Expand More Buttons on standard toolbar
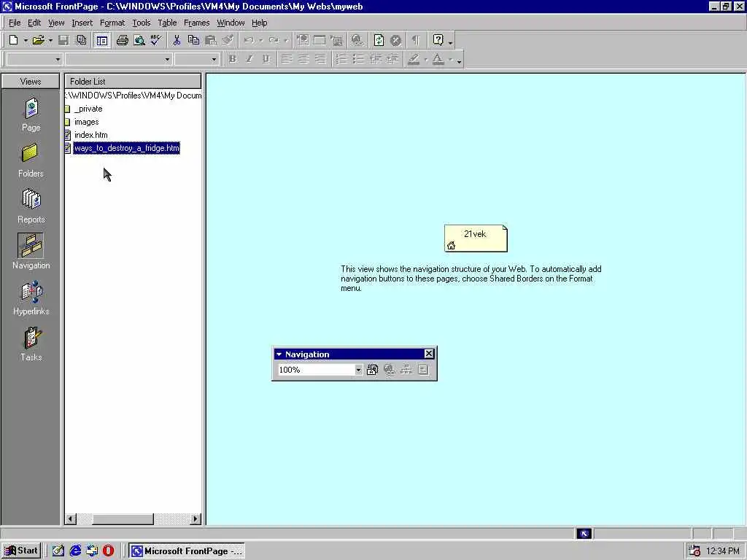This screenshot has height=560, width=747. click(x=451, y=42)
